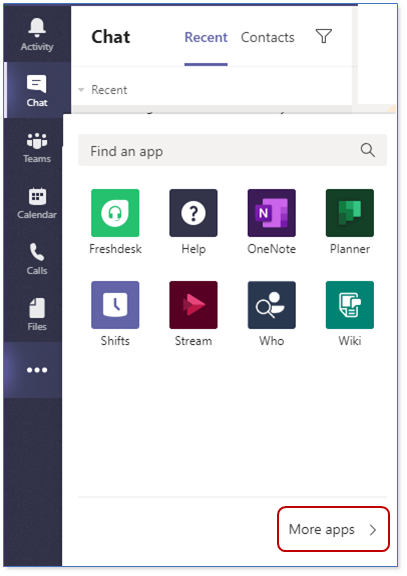Open Calls in the sidebar
This screenshot has width=407, height=576.
pos(37,259)
